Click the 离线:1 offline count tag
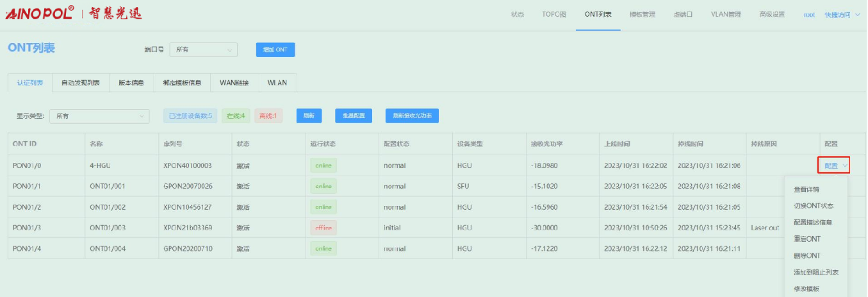 [x=268, y=116]
